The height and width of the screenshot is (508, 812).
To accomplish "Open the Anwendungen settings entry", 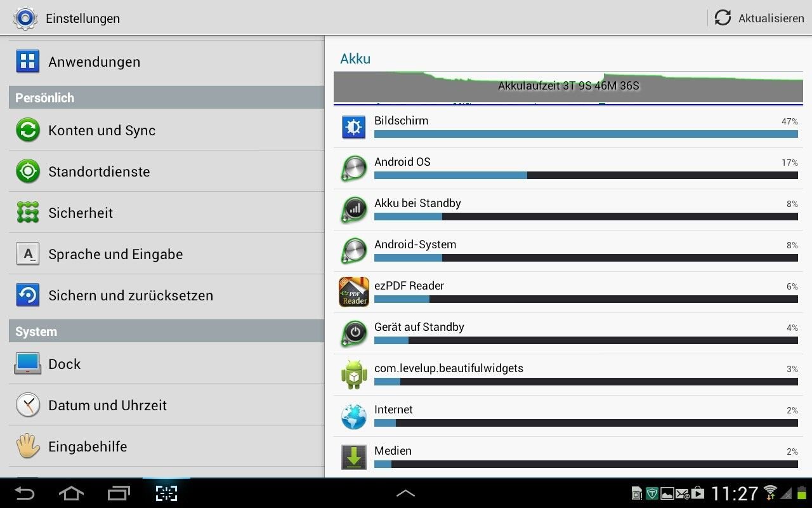I will pos(166,62).
